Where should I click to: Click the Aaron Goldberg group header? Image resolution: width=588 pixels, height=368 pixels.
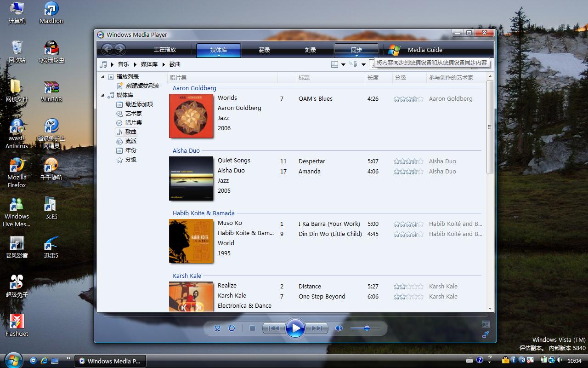[194, 88]
